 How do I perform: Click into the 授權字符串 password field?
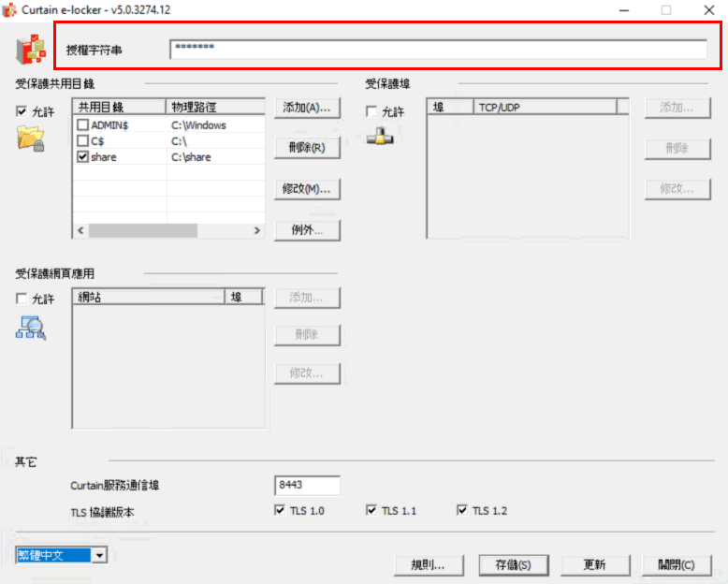[x=438, y=50]
